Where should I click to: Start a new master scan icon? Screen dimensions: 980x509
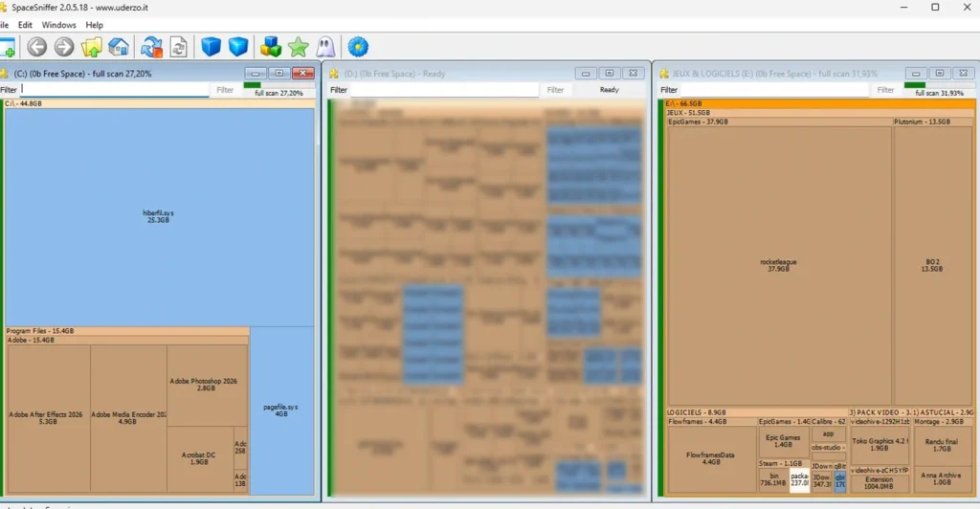(151, 47)
